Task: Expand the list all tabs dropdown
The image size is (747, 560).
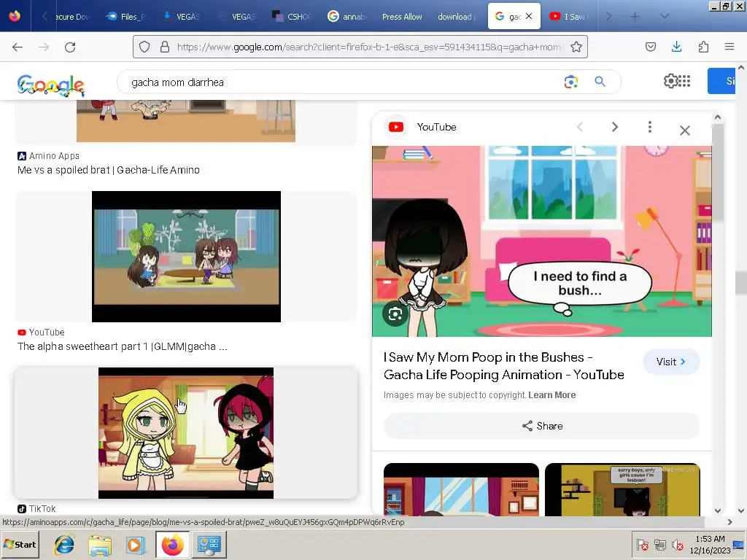Action: coord(664,16)
